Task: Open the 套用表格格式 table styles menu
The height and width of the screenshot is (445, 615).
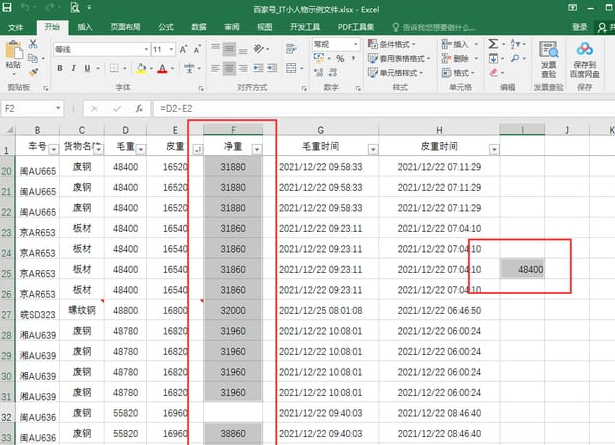Action: 398,58
